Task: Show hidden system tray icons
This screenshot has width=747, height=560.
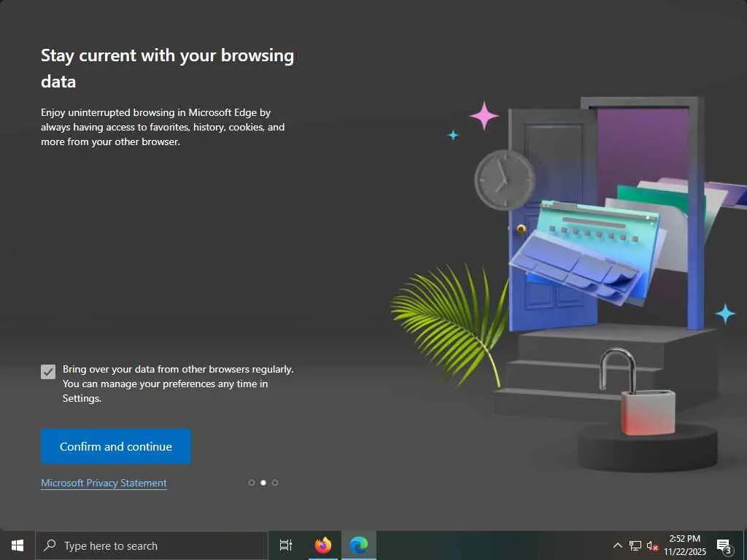Action: 617,545
